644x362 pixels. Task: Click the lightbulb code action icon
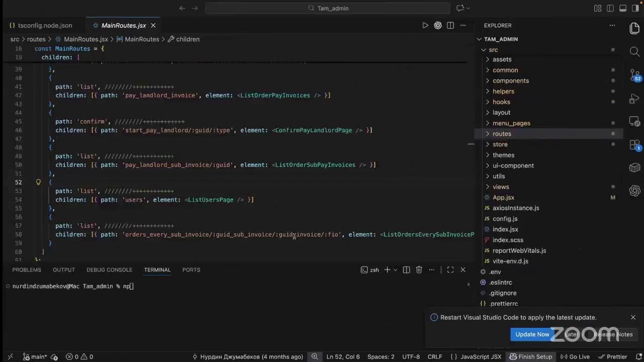(x=38, y=182)
